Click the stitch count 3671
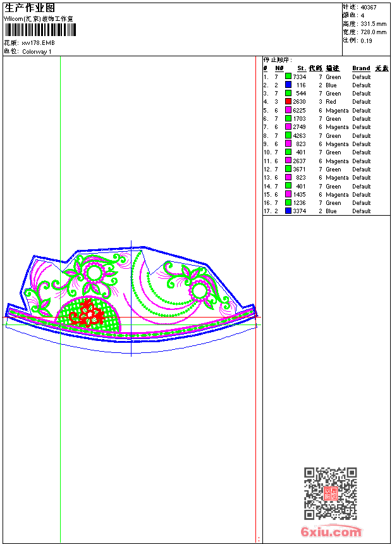This screenshot has height=544, width=392. point(300,170)
